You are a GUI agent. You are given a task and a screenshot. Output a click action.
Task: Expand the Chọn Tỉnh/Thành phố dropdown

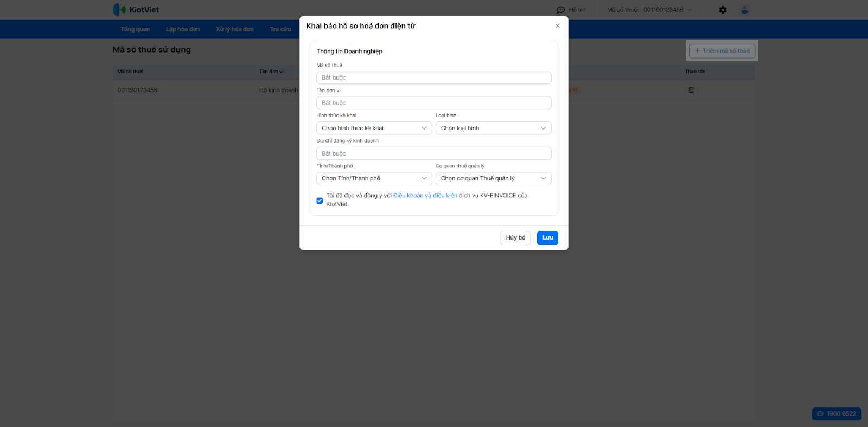click(374, 179)
